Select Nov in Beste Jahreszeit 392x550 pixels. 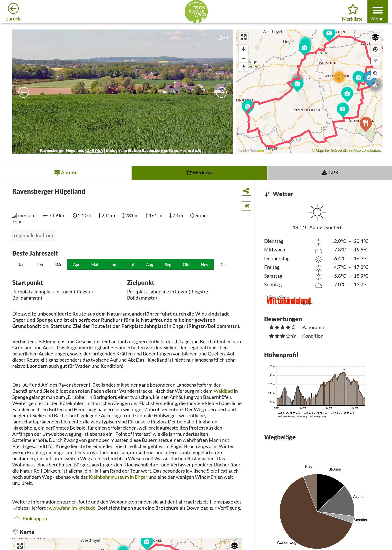tap(204, 264)
